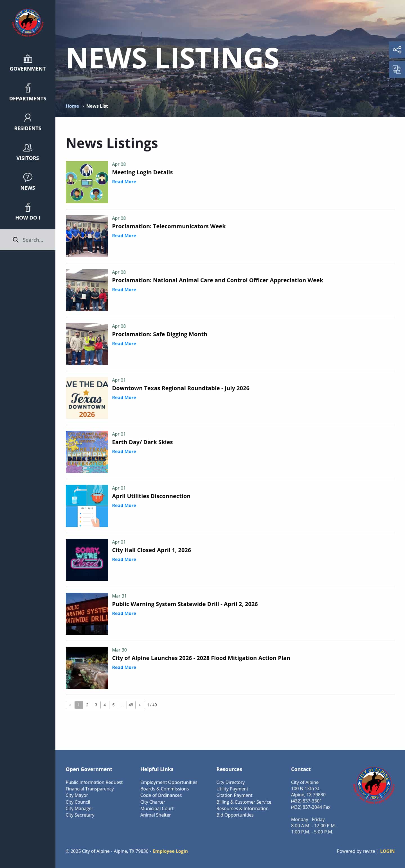Open Earth Day/ Dark Skies headline
The image size is (405, 868).
point(142,442)
